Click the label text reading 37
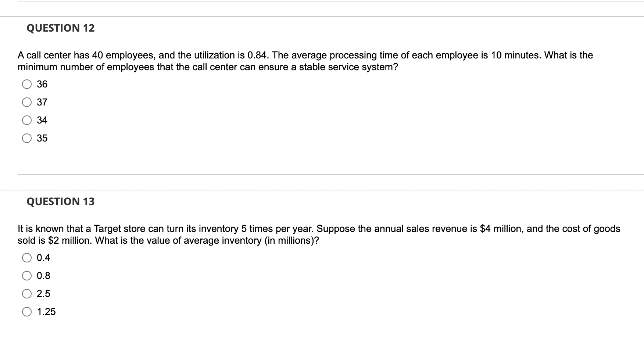The width and height of the screenshot is (644, 347). [42, 102]
